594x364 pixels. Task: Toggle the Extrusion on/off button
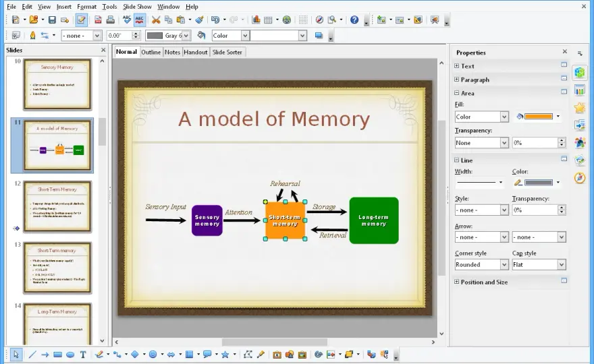click(x=371, y=355)
